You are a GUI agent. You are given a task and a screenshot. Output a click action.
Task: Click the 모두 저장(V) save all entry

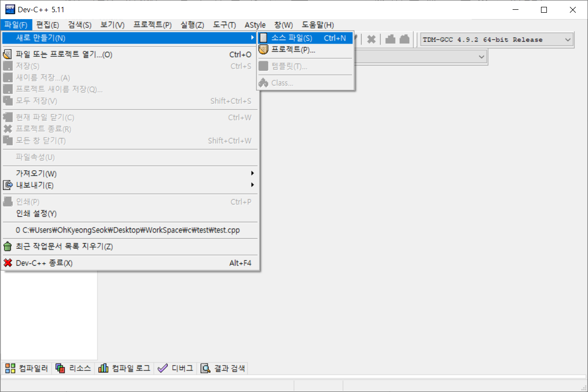click(x=130, y=101)
